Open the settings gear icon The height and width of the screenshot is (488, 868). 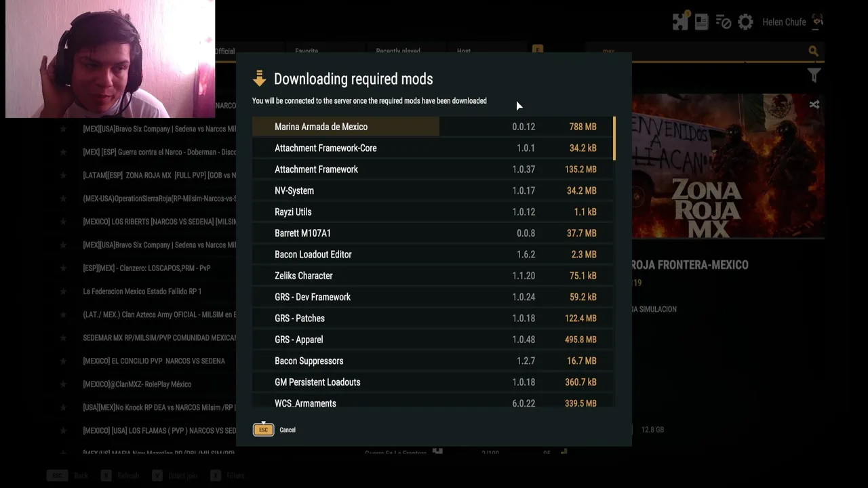(x=745, y=22)
